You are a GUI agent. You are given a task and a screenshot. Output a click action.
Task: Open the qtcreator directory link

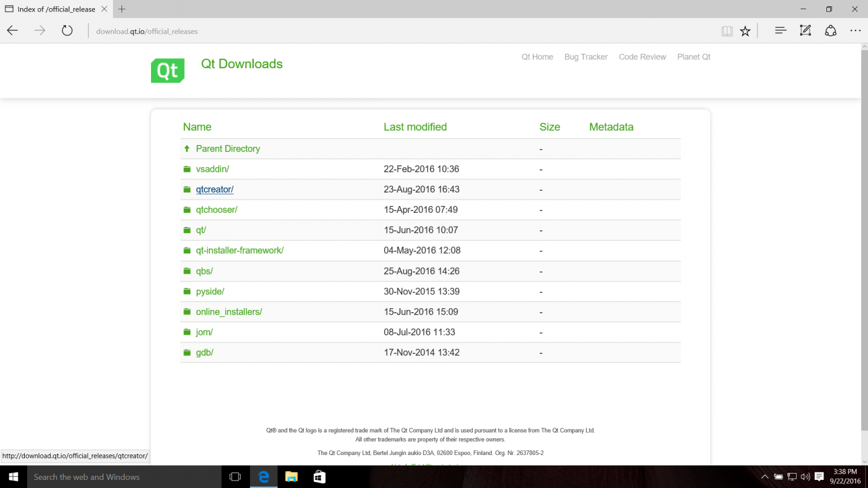214,189
